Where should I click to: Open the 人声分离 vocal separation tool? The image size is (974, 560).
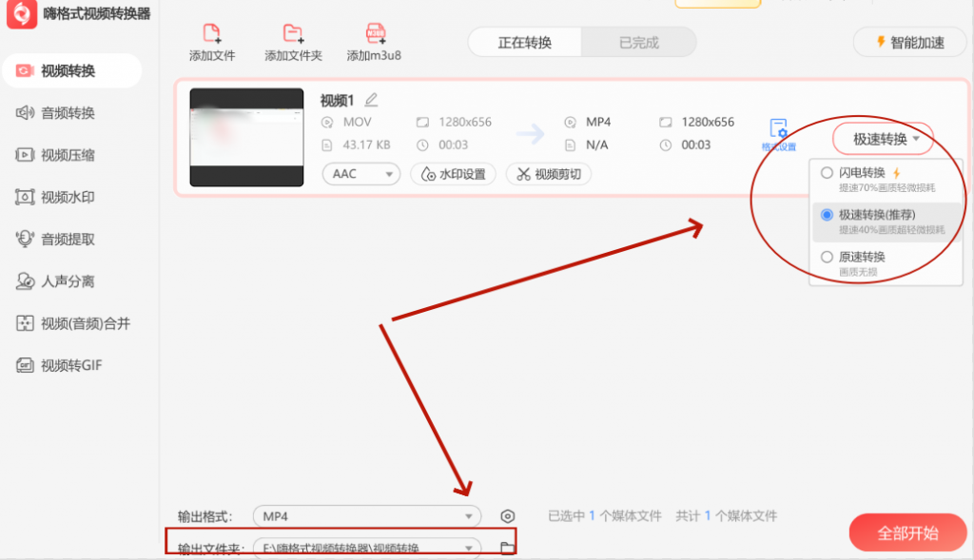click(x=59, y=281)
